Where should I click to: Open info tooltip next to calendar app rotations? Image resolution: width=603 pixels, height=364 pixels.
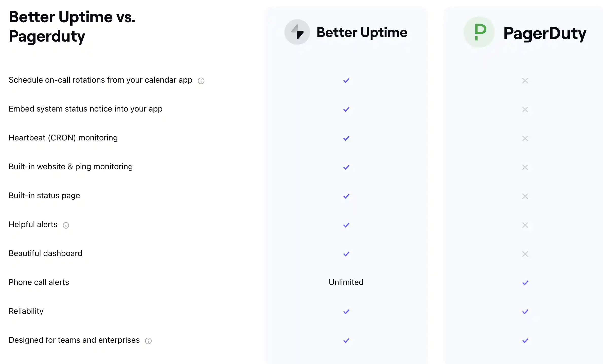pyautogui.click(x=201, y=81)
